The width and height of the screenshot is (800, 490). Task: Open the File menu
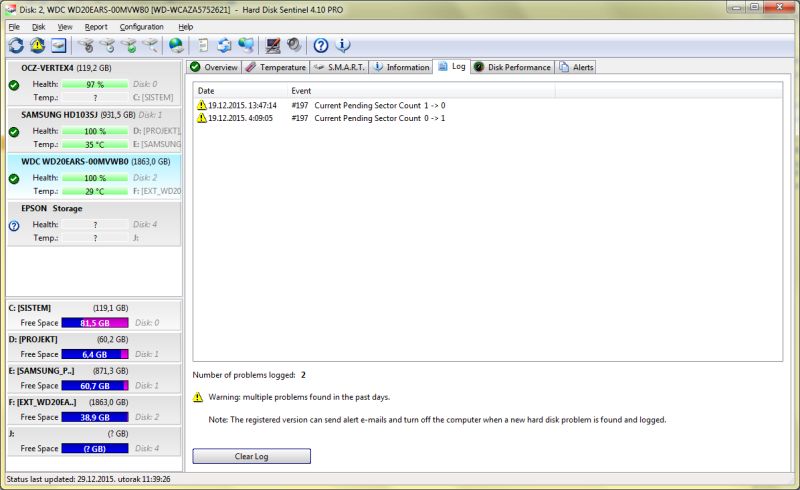(14, 27)
